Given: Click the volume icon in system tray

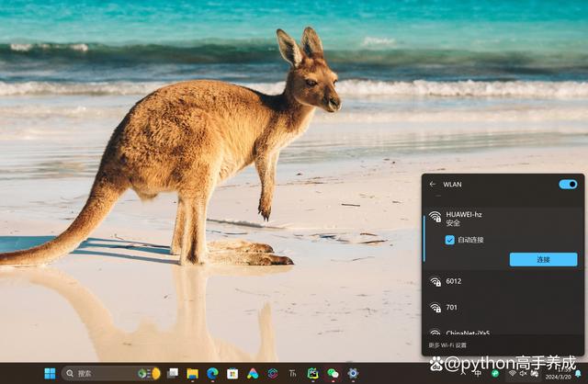Looking at the screenshot, I should 523,373.
